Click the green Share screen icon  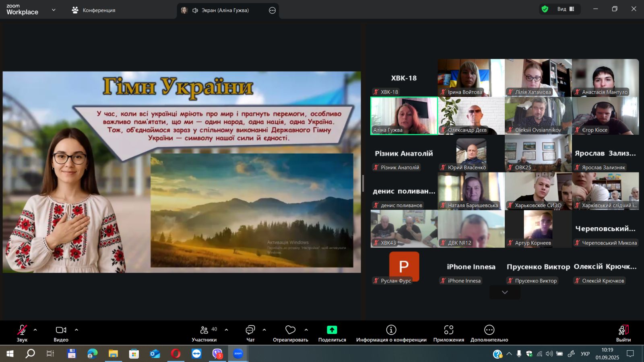pos(332,330)
